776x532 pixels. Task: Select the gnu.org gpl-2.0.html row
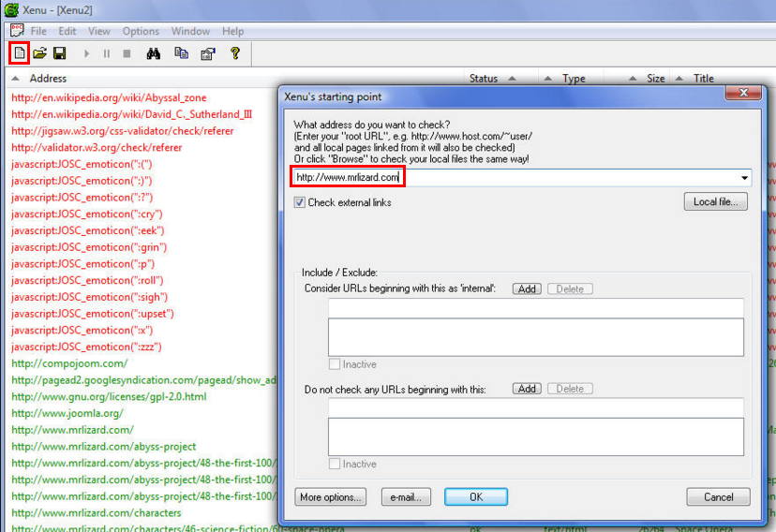point(109,396)
